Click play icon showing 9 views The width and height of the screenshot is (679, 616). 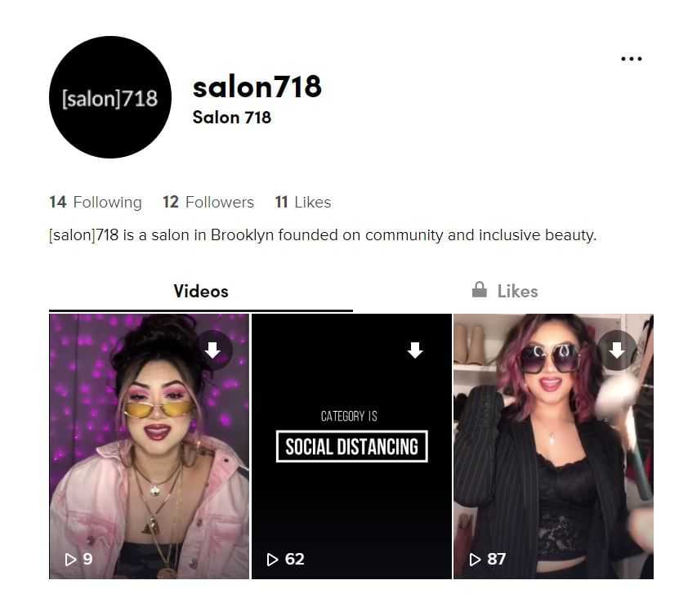coord(70,560)
